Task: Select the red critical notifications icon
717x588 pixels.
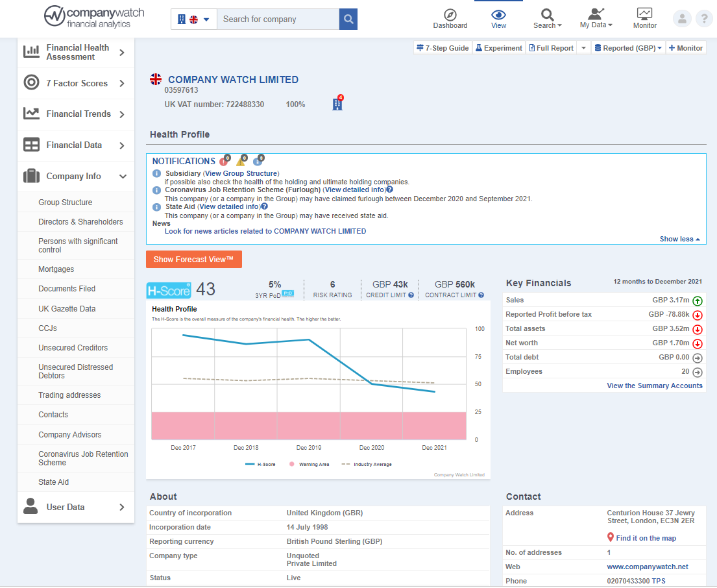Action: point(225,160)
